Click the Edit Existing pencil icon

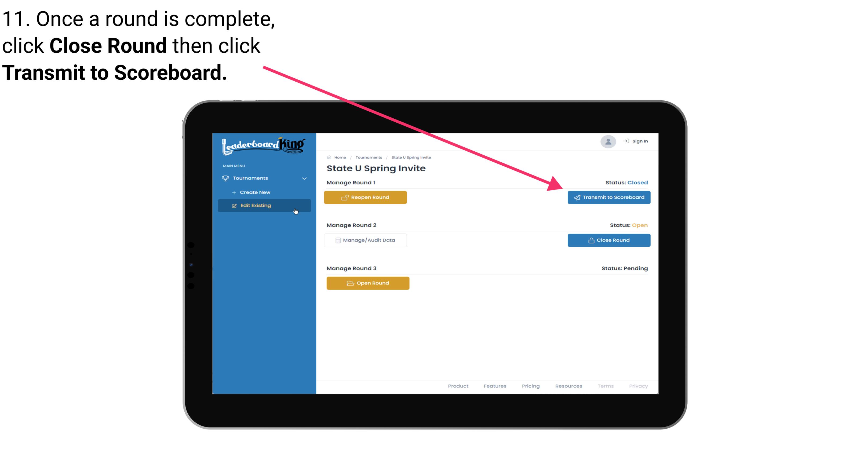[x=234, y=205]
